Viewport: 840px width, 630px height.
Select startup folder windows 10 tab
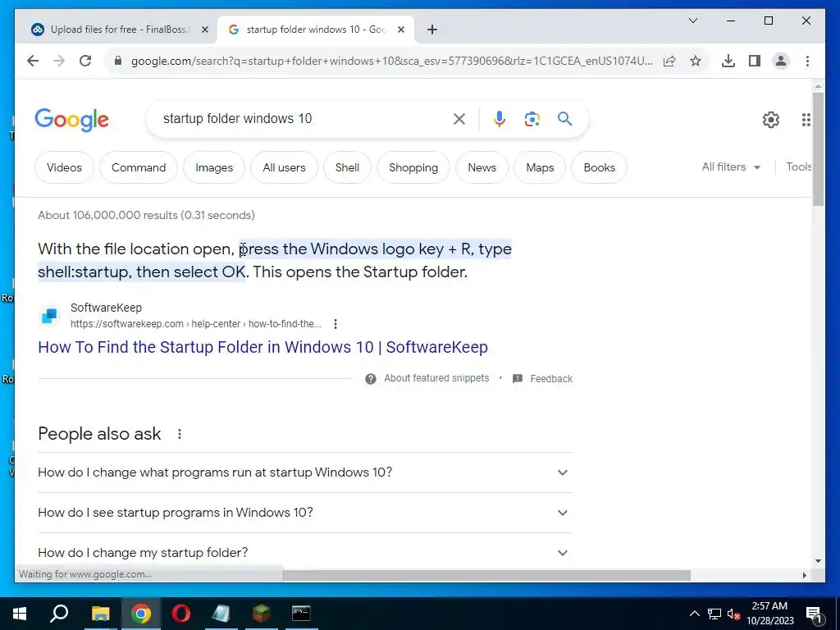[316, 30]
